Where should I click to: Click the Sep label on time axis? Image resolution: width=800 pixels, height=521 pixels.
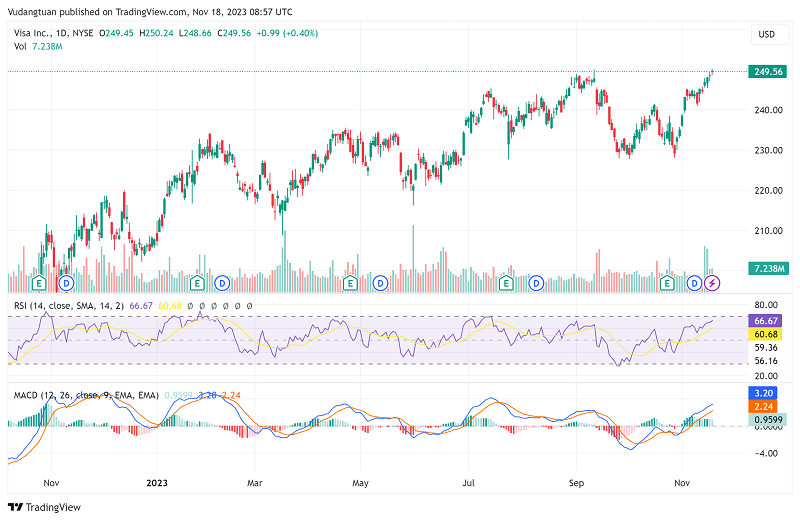pyautogui.click(x=578, y=483)
